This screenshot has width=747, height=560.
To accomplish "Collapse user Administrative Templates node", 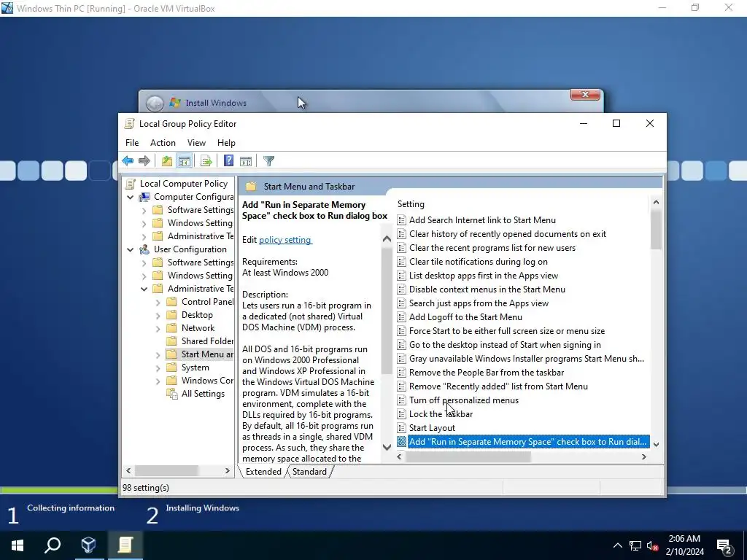I will click(144, 289).
